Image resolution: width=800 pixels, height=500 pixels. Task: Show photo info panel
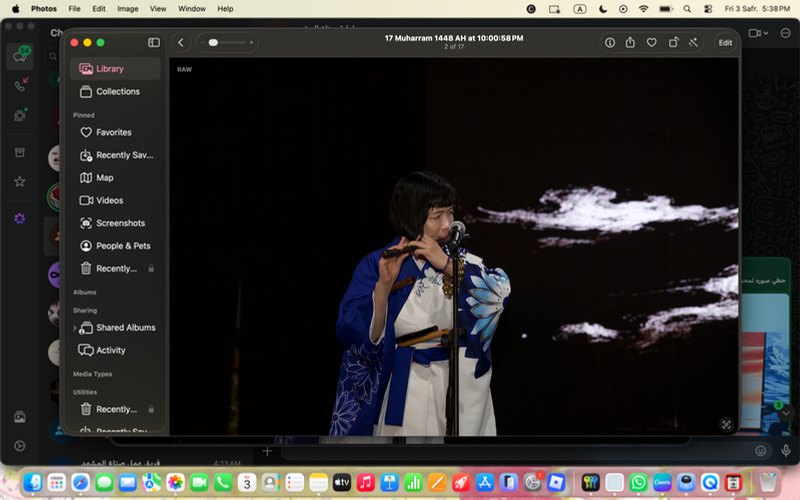point(610,43)
